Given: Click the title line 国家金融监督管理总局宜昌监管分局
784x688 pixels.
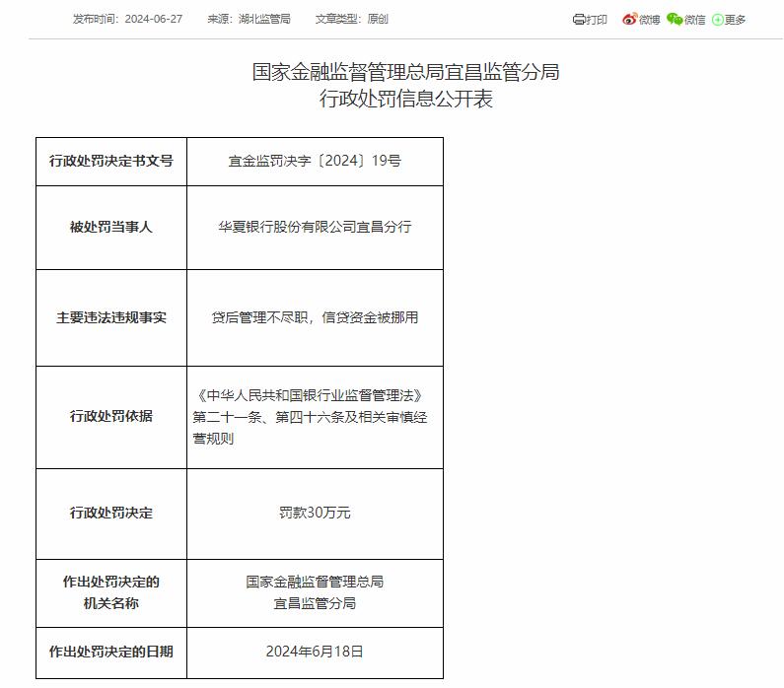Looking at the screenshot, I should coord(405,71).
